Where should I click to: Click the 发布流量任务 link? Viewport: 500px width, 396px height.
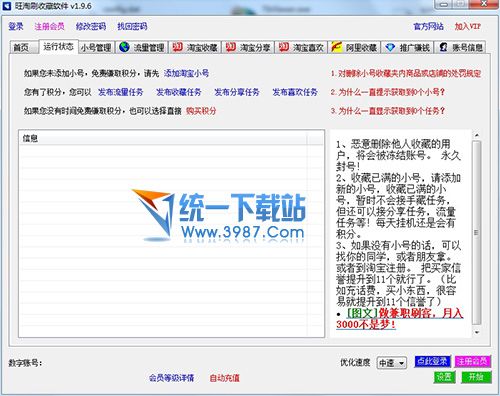[x=121, y=92]
